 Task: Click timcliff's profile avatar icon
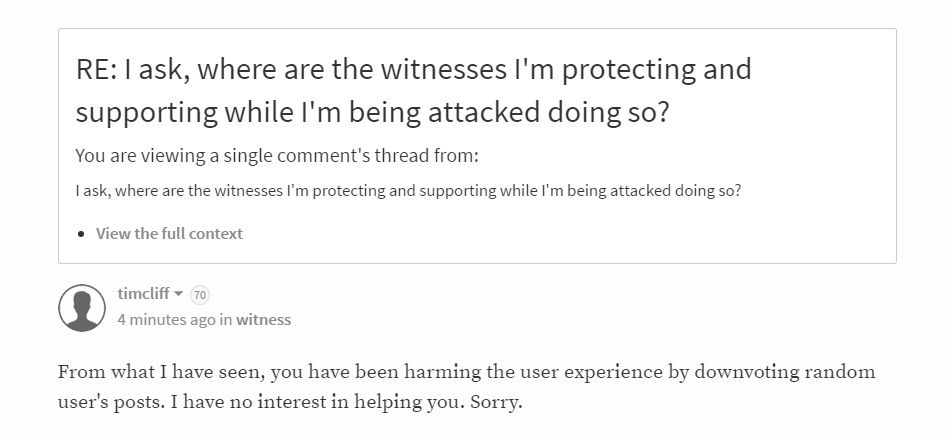(x=82, y=308)
